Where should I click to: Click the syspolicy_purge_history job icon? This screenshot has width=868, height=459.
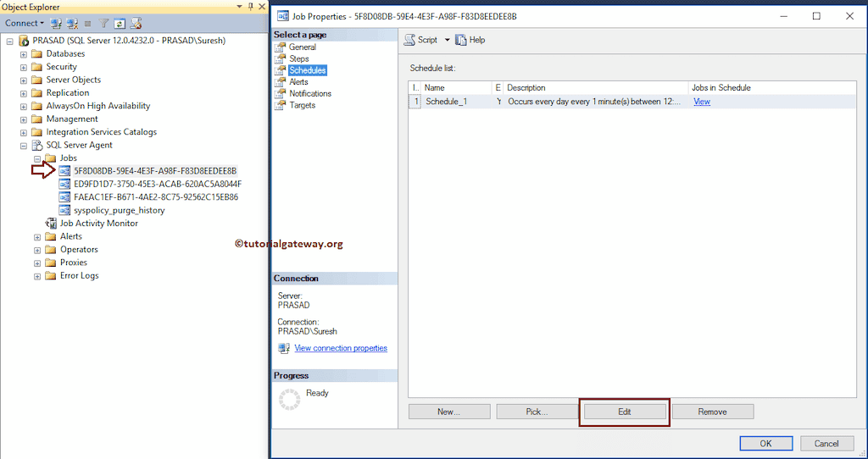click(64, 210)
